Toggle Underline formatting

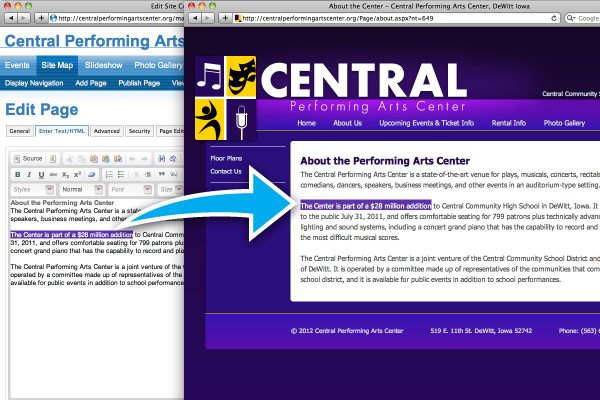click(x=41, y=175)
